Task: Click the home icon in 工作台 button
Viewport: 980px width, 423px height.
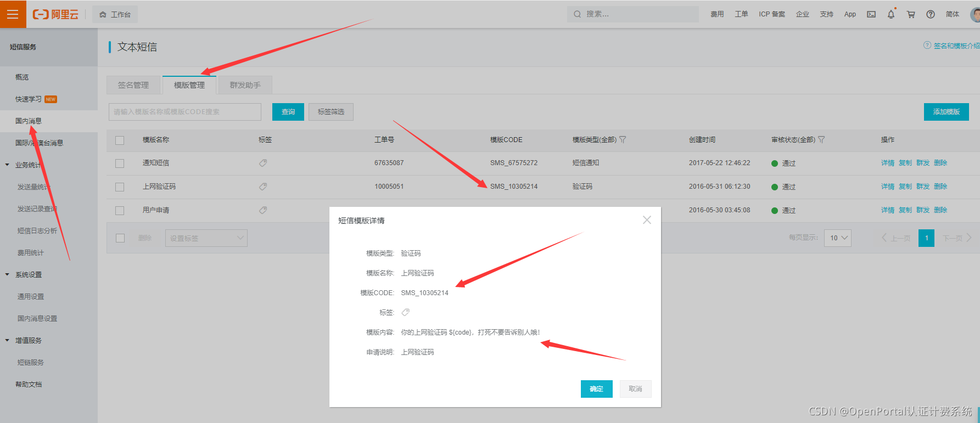Action: tap(103, 15)
